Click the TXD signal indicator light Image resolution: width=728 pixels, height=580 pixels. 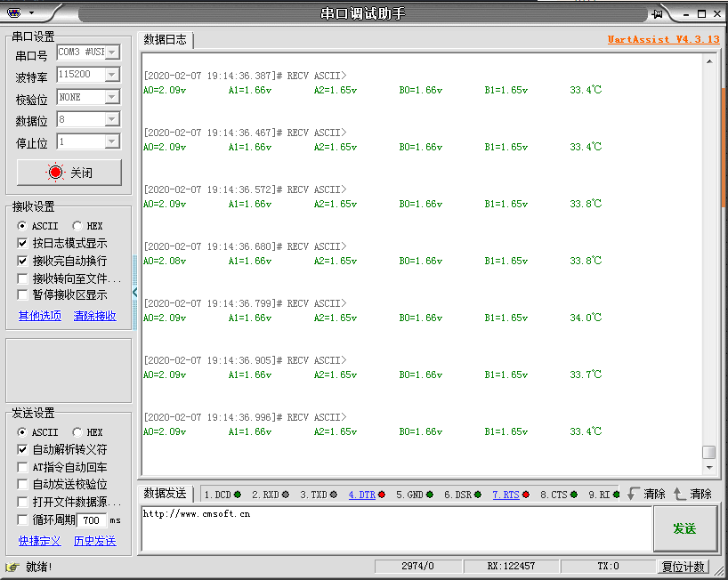coord(334,495)
